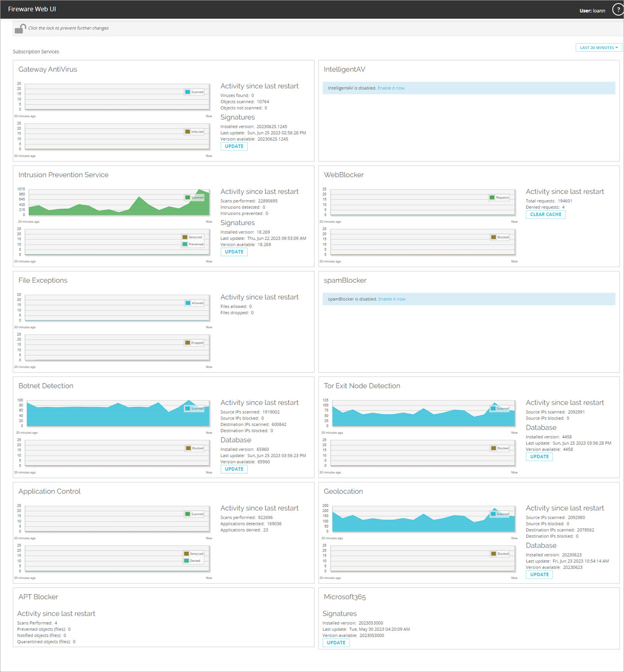The image size is (624, 672).
Task: Click the Denied legend swatch in Application Control
Action: [186, 561]
